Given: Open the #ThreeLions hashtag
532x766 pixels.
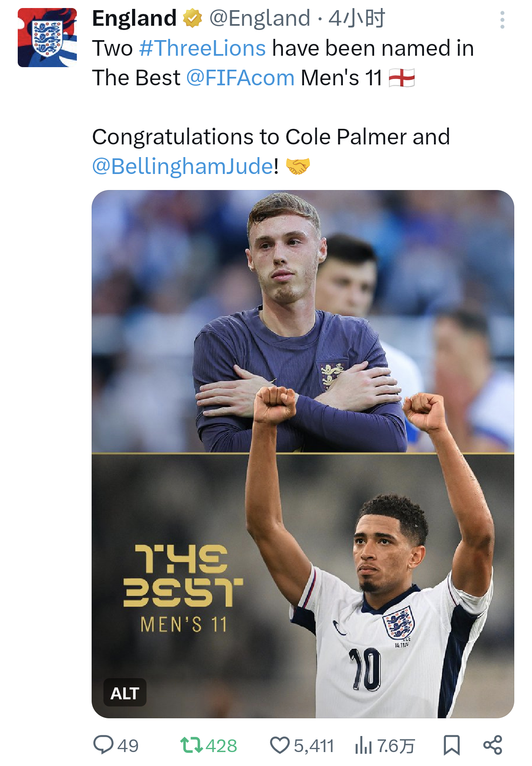Looking at the screenshot, I should [x=203, y=48].
